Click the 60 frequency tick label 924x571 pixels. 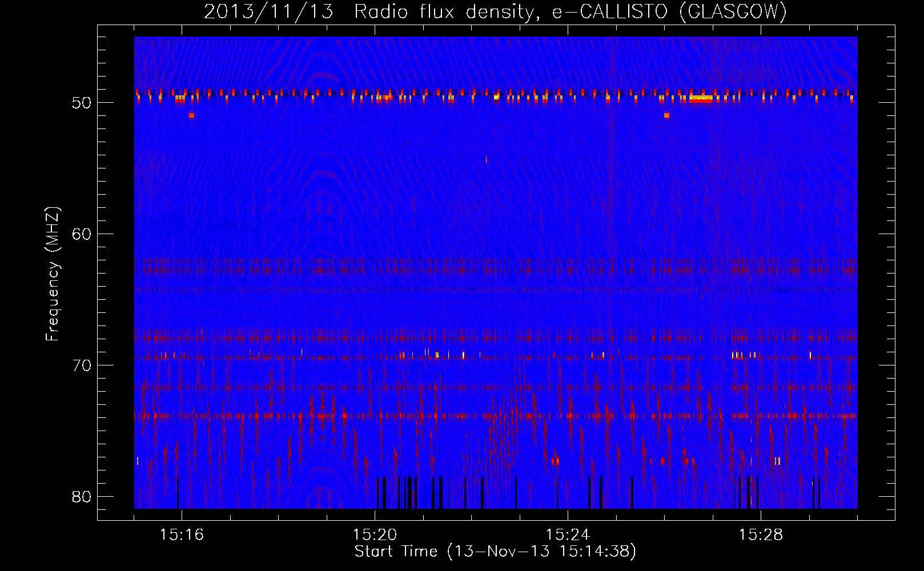(82, 234)
